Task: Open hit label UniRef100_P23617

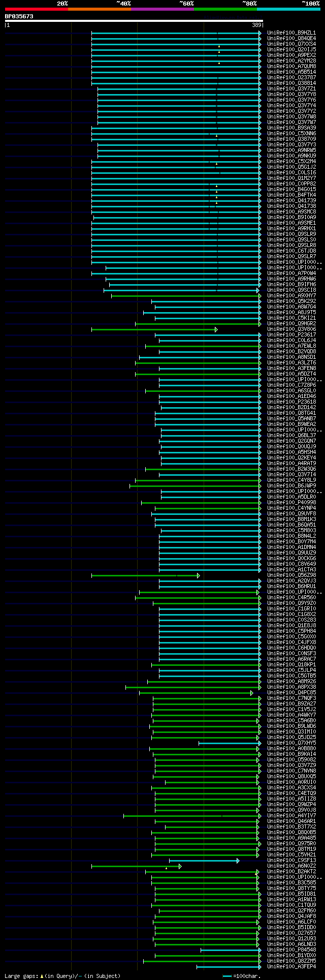Action: tap(291, 335)
